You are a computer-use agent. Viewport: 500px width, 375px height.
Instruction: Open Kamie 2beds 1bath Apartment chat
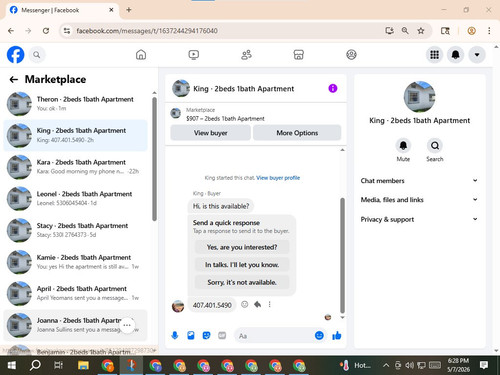[75, 262]
